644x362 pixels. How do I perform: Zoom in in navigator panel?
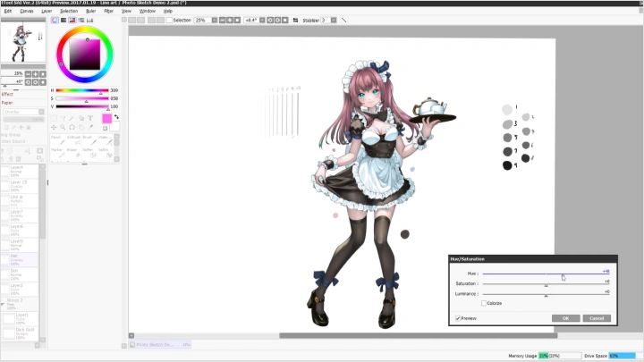35,74
